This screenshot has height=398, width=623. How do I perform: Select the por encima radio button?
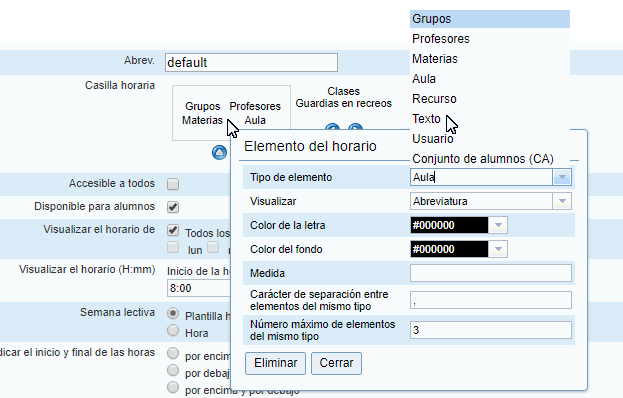[173, 353]
